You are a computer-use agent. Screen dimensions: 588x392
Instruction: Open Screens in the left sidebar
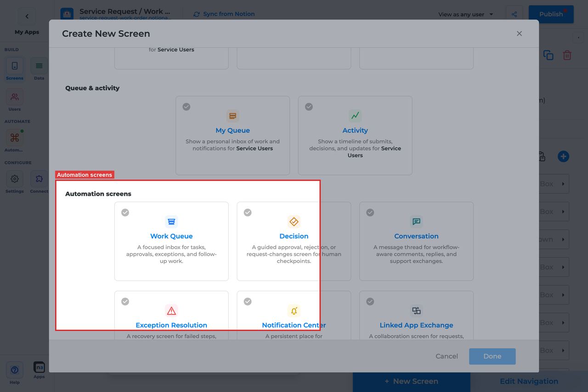point(15,69)
